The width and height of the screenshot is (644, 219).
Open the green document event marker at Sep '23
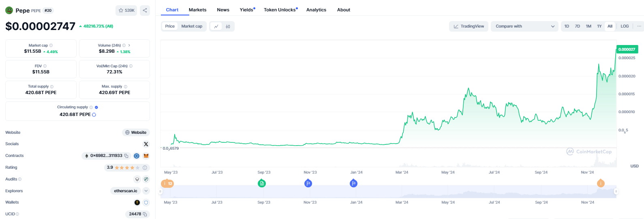[x=262, y=183]
